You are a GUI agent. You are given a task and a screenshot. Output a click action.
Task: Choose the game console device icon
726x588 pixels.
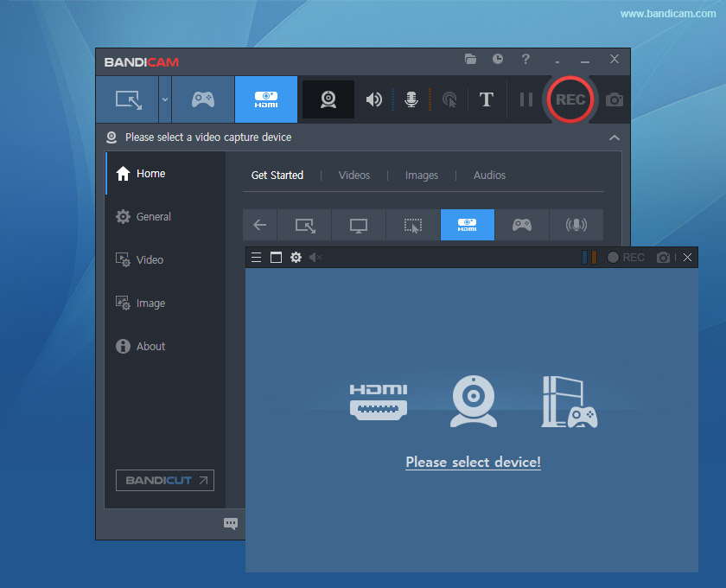tap(569, 402)
